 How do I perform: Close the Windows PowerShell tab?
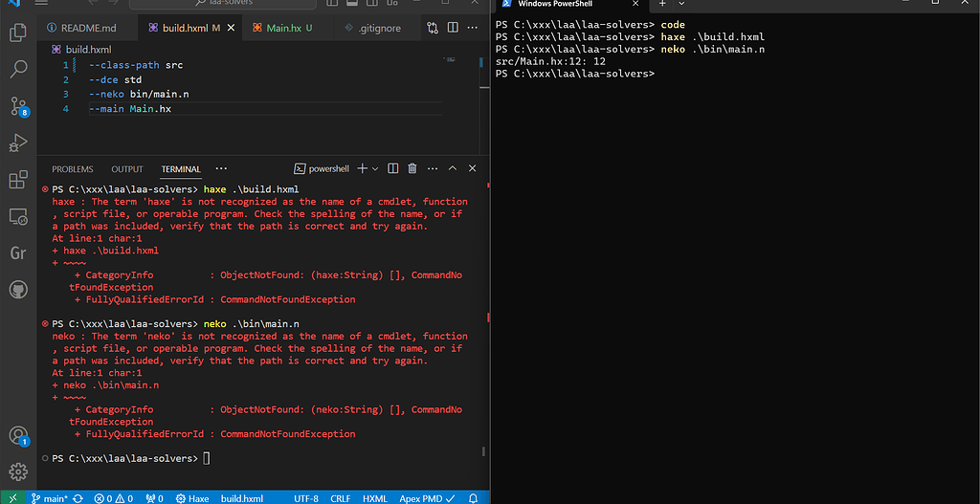click(x=635, y=4)
